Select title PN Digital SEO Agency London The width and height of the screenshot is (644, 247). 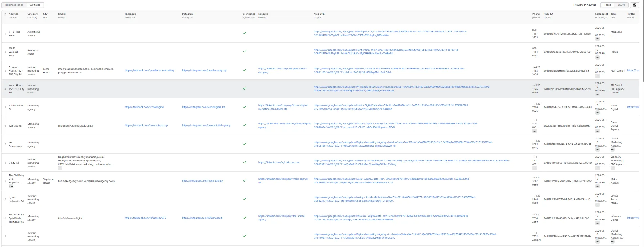(617, 89)
